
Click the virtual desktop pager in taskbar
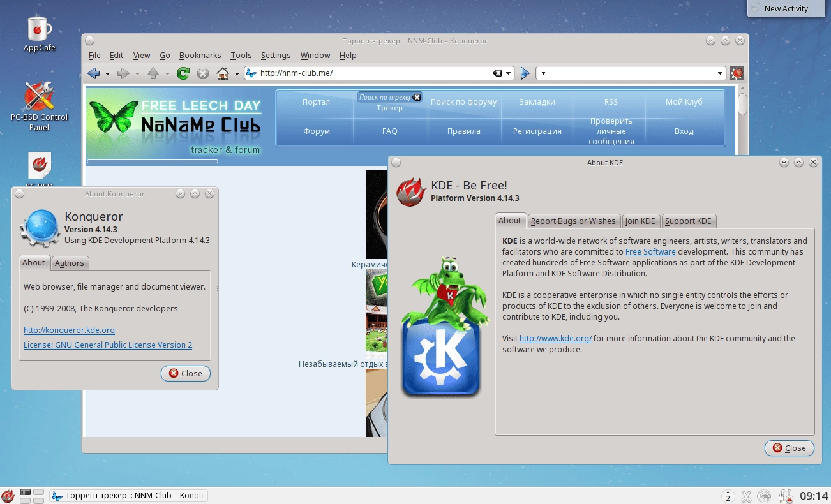pyautogui.click(x=32, y=496)
